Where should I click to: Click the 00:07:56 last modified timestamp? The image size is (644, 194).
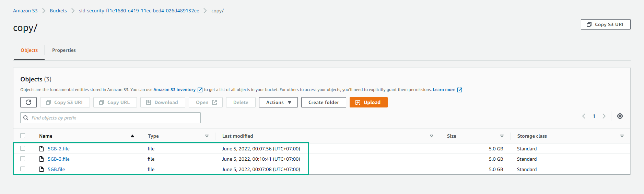262,149
